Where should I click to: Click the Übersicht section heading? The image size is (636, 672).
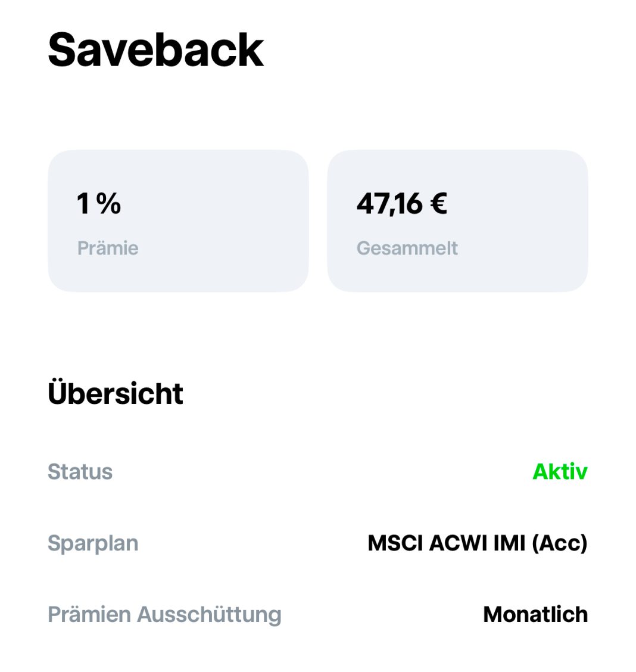click(116, 393)
